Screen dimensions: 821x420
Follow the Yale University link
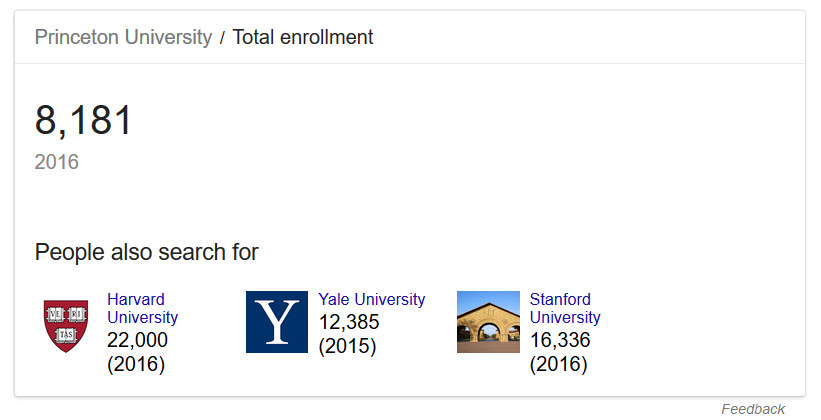pos(371,299)
